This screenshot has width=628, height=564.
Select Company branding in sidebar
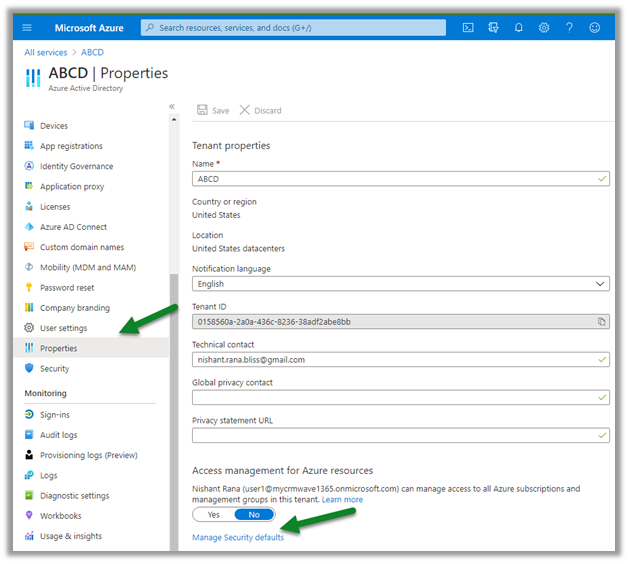74,308
